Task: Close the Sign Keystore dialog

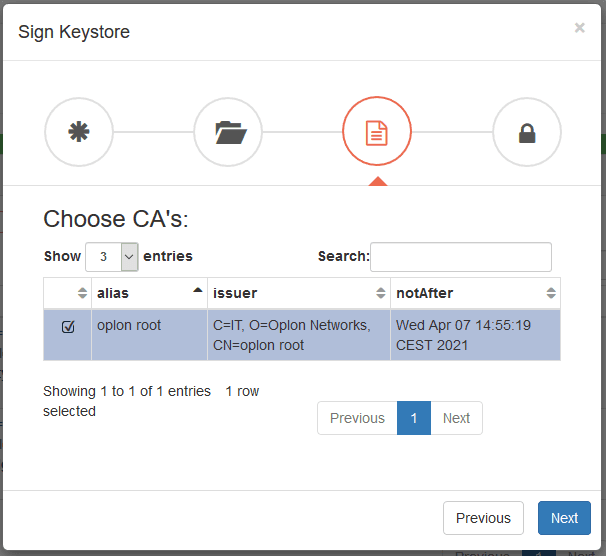Action: [x=579, y=27]
